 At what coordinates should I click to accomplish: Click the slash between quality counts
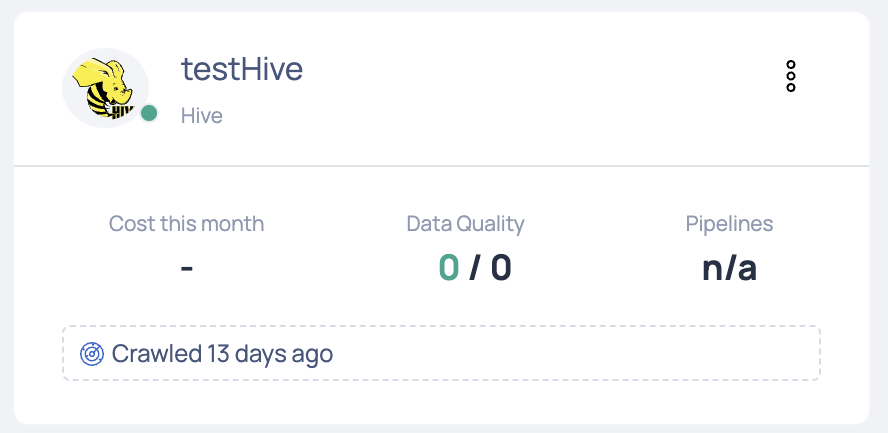click(x=475, y=268)
